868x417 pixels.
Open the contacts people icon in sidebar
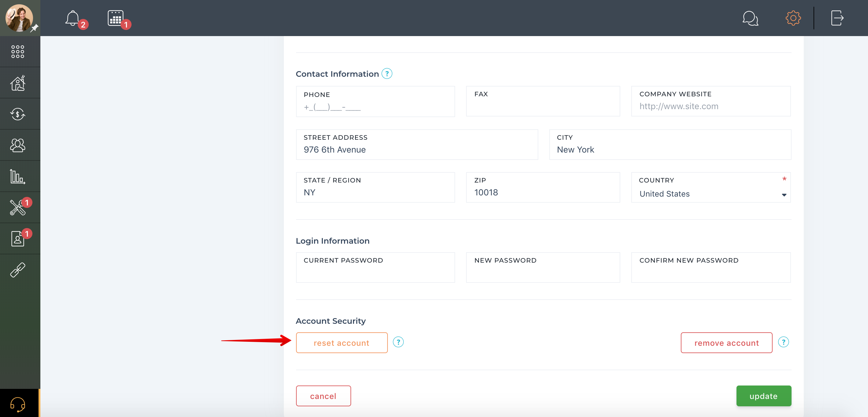17,145
